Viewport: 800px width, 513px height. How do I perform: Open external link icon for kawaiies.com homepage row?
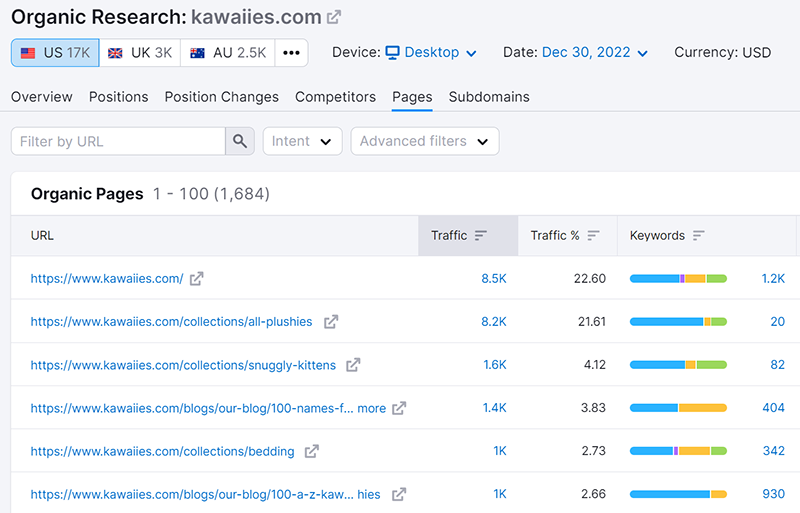pos(196,279)
